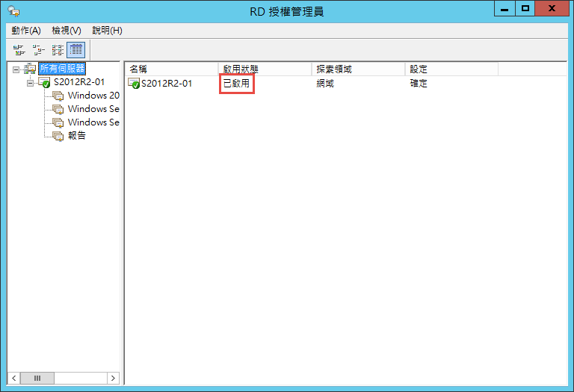
Task: Close the RD 授權管理員 window
Action: pos(552,8)
